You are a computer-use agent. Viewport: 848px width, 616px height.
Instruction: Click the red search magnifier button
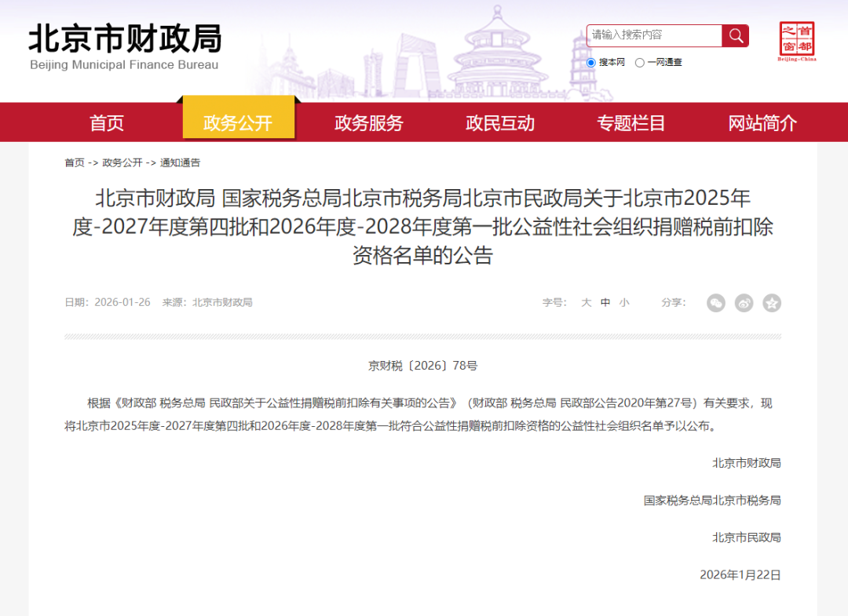coord(735,35)
